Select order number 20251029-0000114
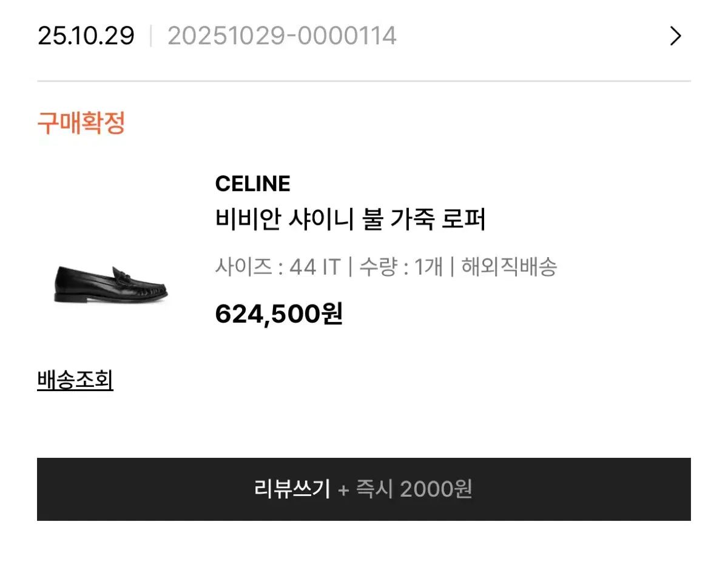728x567 pixels. click(x=282, y=36)
